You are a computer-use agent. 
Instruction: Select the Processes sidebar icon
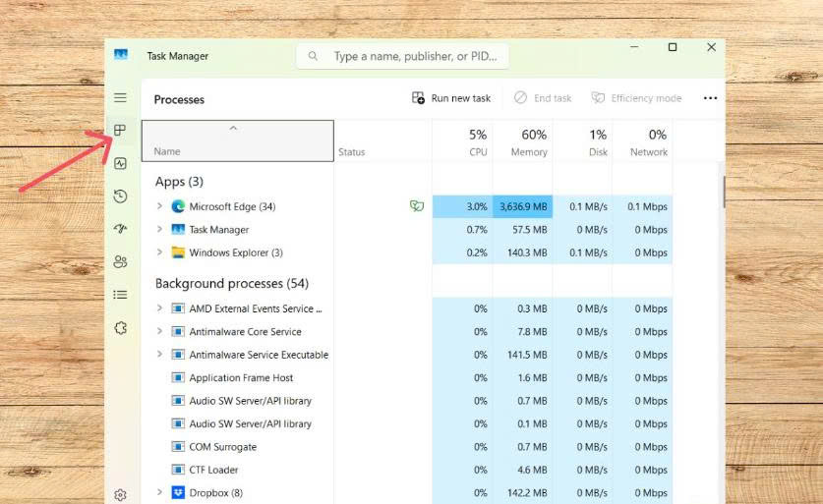tap(120, 130)
